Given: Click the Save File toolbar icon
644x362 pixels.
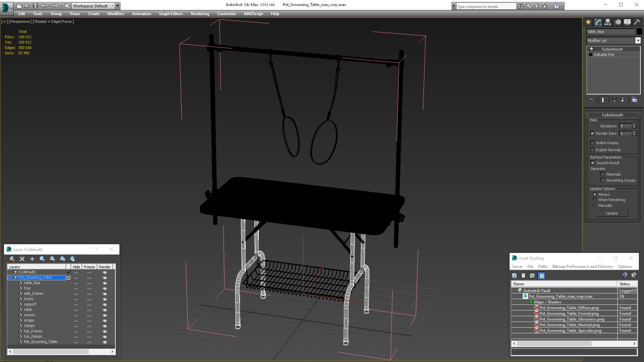Looking at the screenshot, I should [35, 6].
